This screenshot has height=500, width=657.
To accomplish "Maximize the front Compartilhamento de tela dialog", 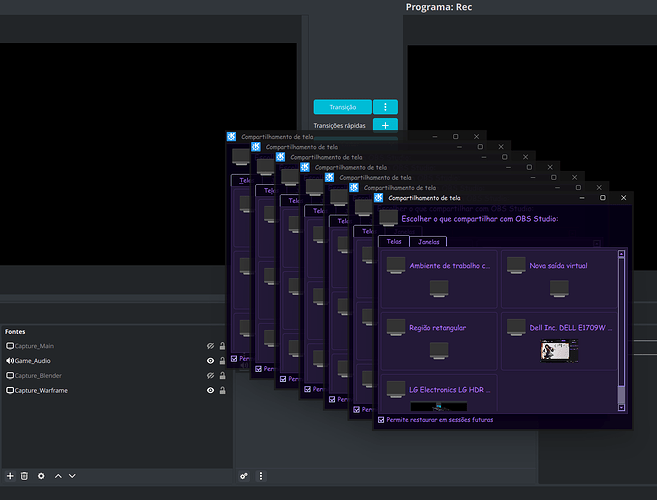I will click(x=603, y=198).
